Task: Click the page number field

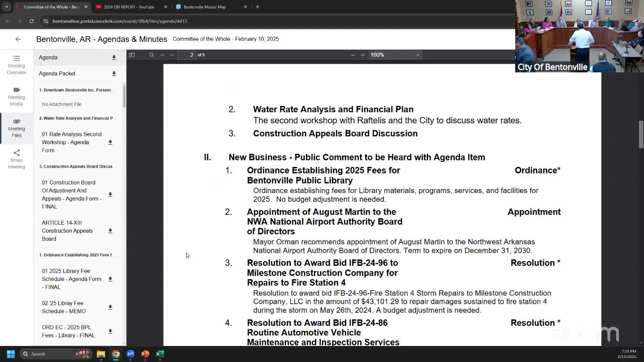Action: click(191, 55)
